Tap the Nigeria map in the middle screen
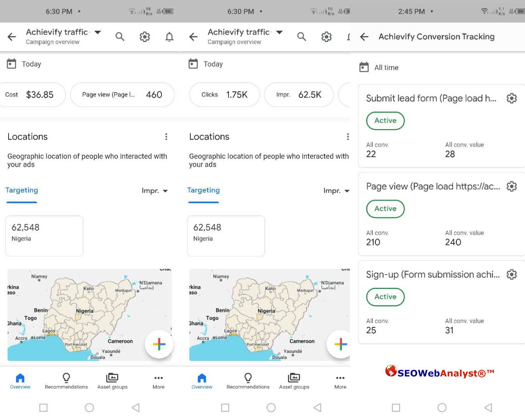The width and height of the screenshot is (525, 420). click(x=269, y=315)
